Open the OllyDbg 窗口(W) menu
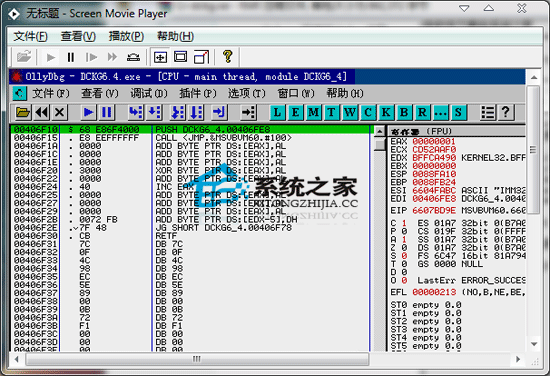550x376 pixels. (296, 94)
